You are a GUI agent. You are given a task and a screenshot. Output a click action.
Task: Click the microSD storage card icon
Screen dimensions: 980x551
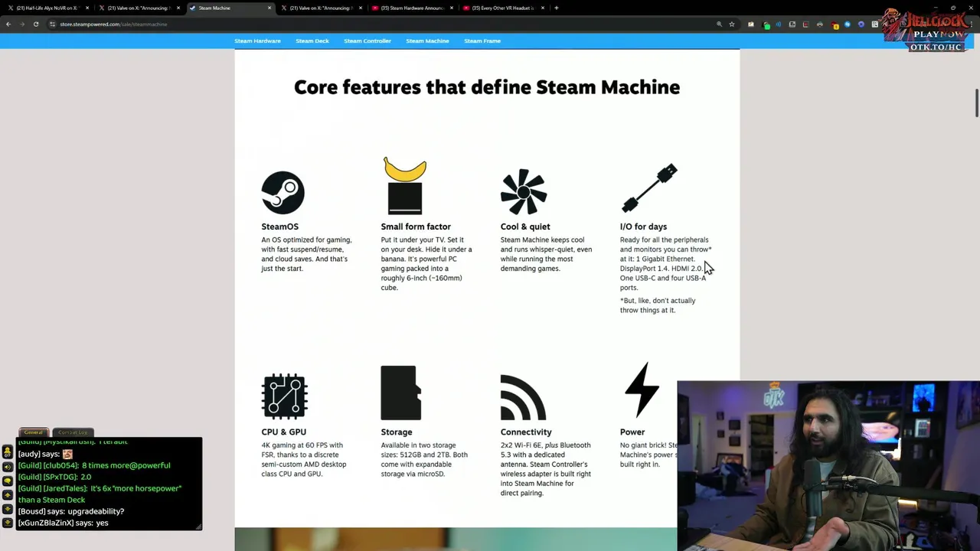400,393
